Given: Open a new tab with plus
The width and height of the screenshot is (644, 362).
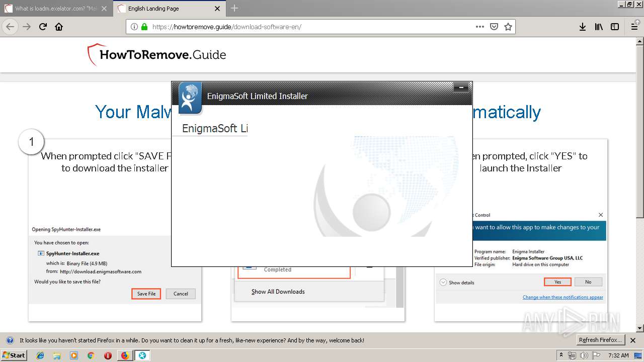Looking at the screenshot, I should 234,8.
